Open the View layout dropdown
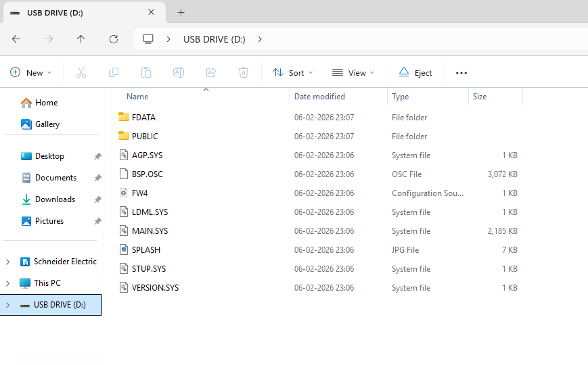This screenshot has width=588, height=365. (353, 72)
